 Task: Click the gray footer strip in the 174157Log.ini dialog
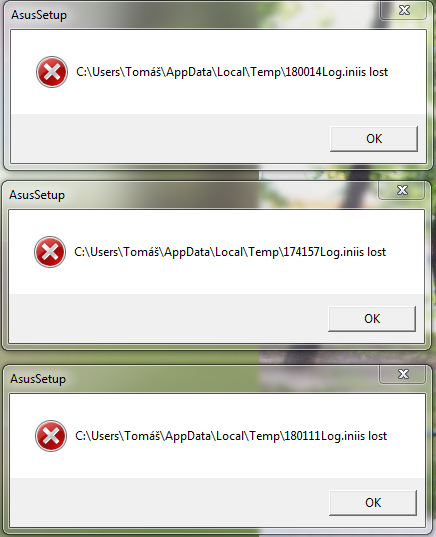170,319
